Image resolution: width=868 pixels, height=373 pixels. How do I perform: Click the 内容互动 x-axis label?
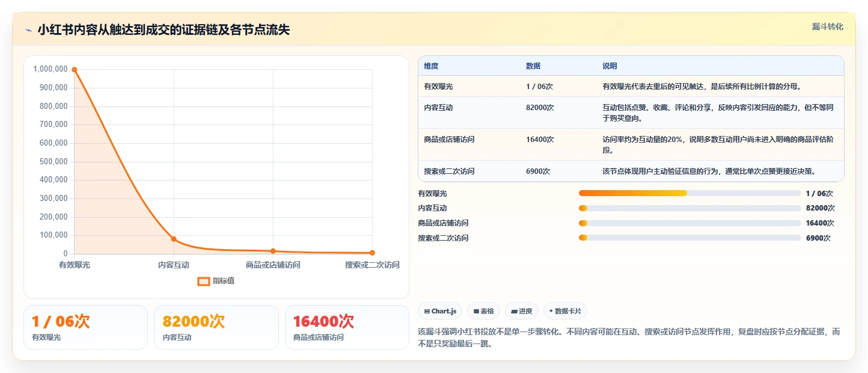tap(174, 265)
